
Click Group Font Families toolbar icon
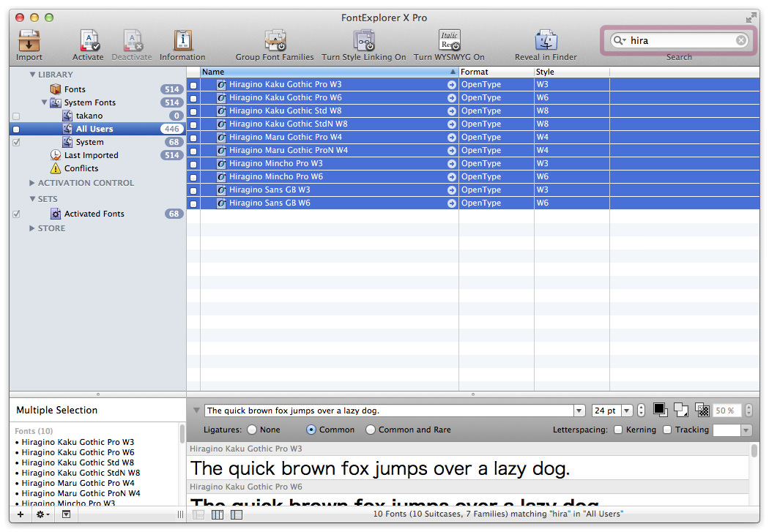(x=275, y=41)
